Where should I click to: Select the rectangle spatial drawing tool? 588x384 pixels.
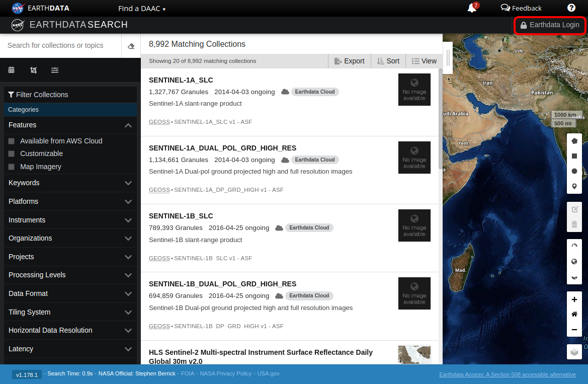[x=574, y=156]
